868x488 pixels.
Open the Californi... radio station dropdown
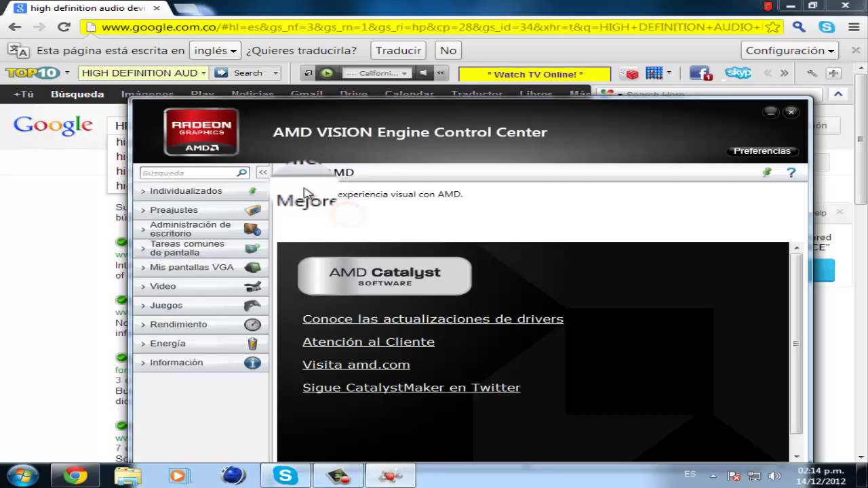pyautogui.click(x=376, y=73)
